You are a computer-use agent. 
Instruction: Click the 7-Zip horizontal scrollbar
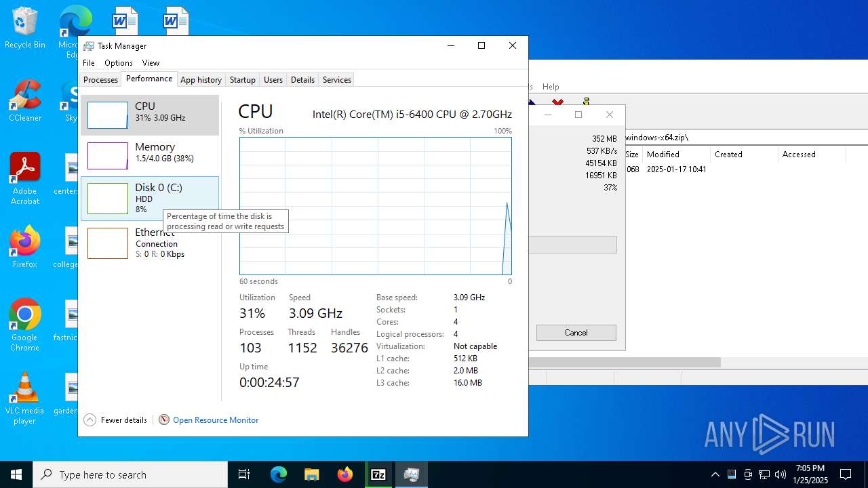point(625,363)
